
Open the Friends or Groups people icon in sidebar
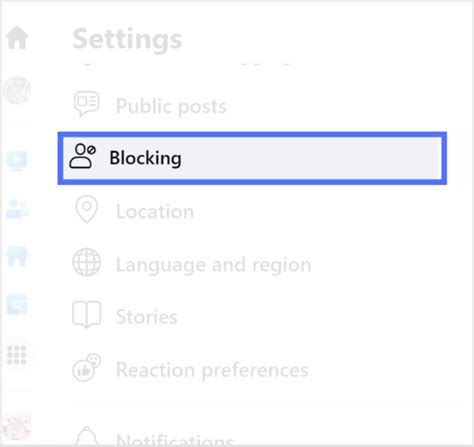tap(17, 209)
